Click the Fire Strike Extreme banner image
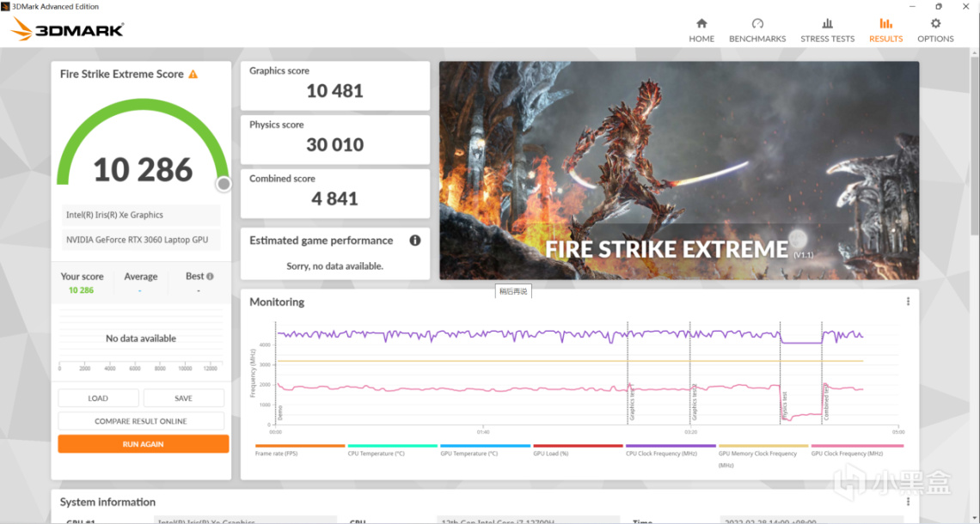Screen dimensions: 980x524 coord(679,170)
